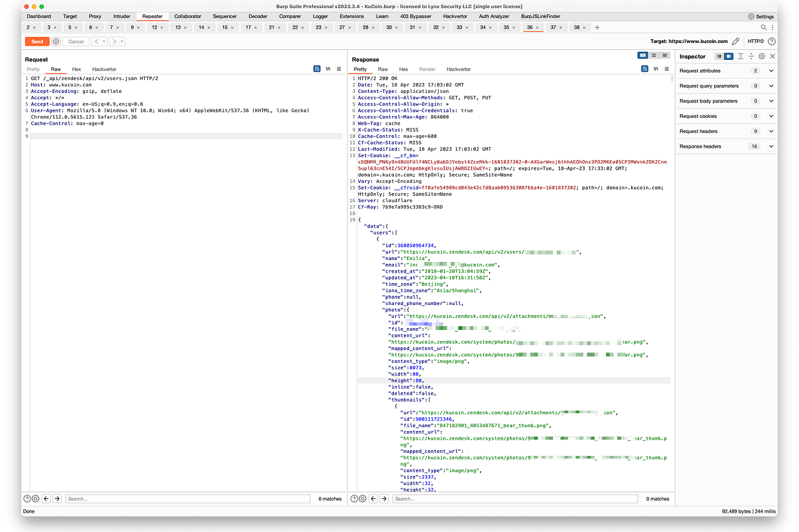Screen dimensions: 799x532
Task: Toggle the HTTP/2 protocol selector
Action: 755,41
